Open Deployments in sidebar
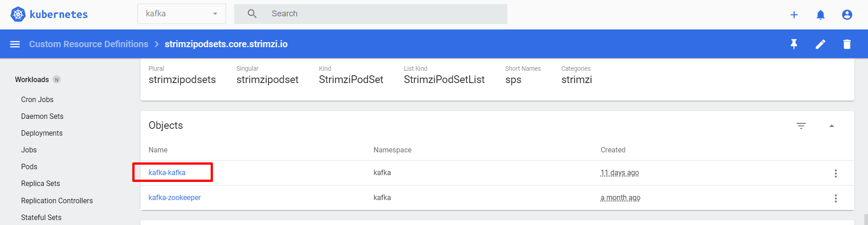This screenshot has height=225, width=868. point(42,133)
